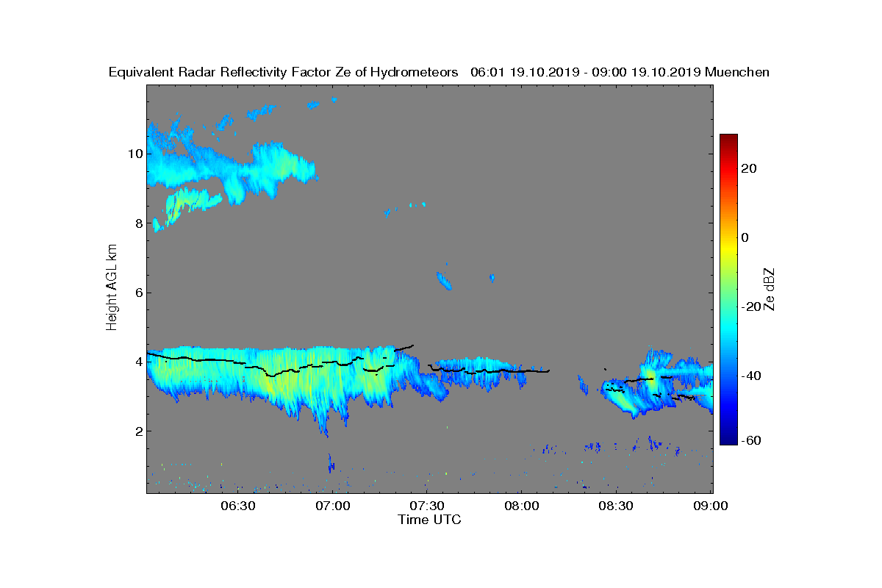Click the 'Ze dBZ' colorbar title
The image size is (882, 588).
click(771, 289)
